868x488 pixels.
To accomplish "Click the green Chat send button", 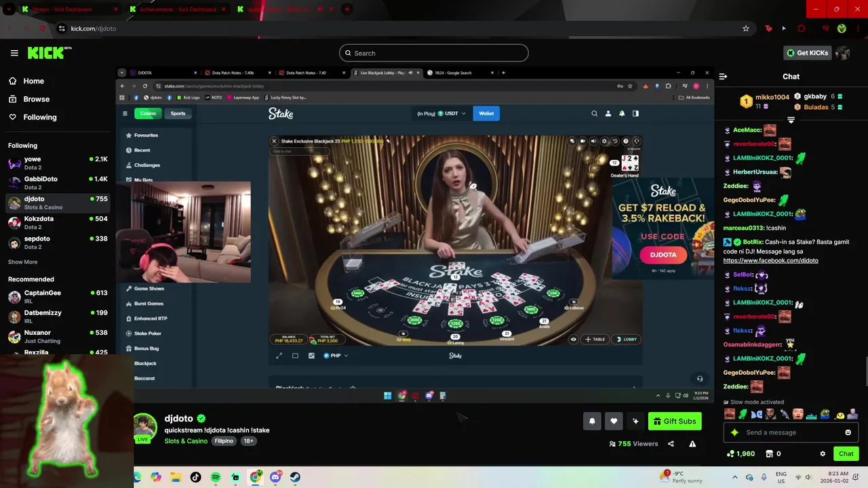I will 846,453.
